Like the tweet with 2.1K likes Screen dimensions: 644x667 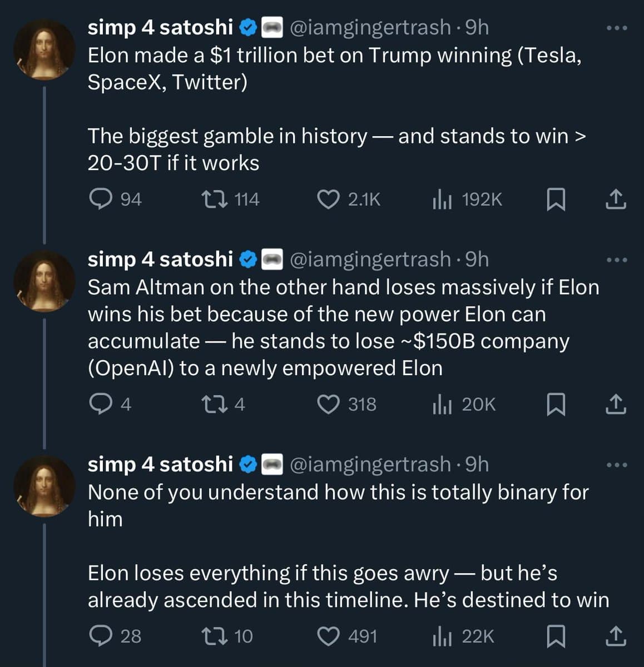(328, 199)
